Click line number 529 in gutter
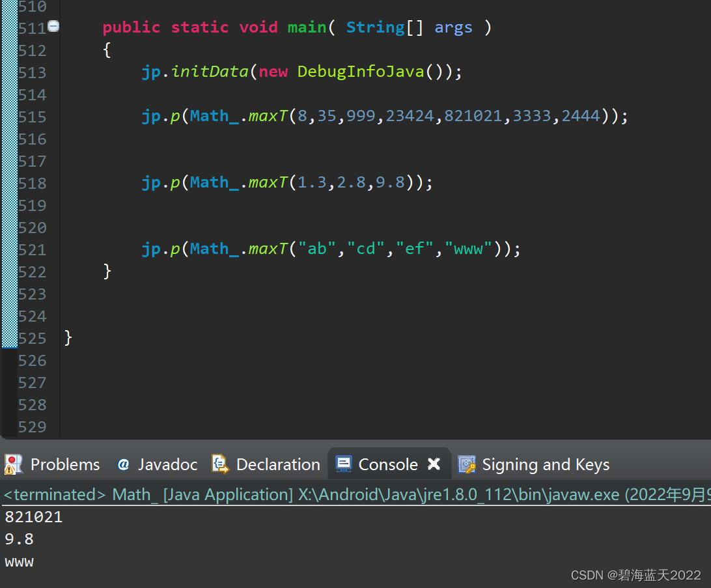 [x=32, y=427]
